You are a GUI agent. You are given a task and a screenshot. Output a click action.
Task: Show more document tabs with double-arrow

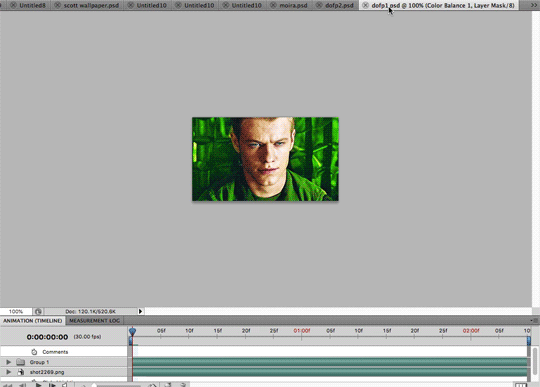pyautogui.click(x=533, y=5)
